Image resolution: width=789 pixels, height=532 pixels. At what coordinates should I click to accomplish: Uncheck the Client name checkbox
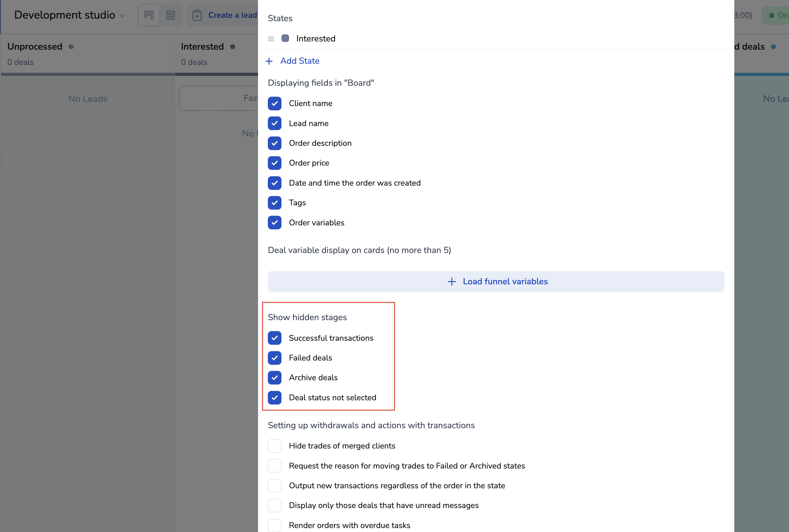274,104
